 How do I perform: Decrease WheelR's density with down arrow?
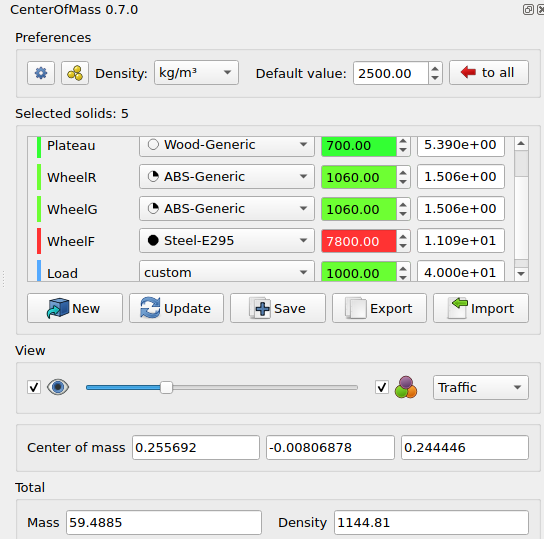point(403,182)
